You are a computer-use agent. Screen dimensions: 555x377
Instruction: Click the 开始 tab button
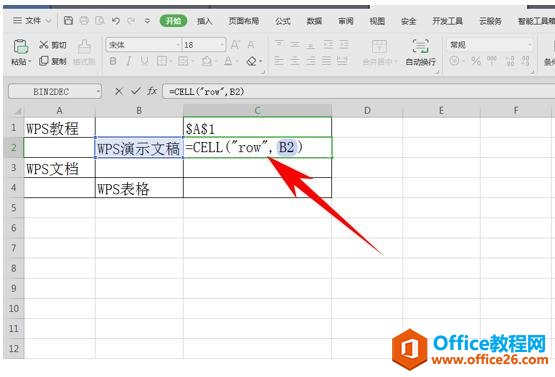(x=173, y=21)
